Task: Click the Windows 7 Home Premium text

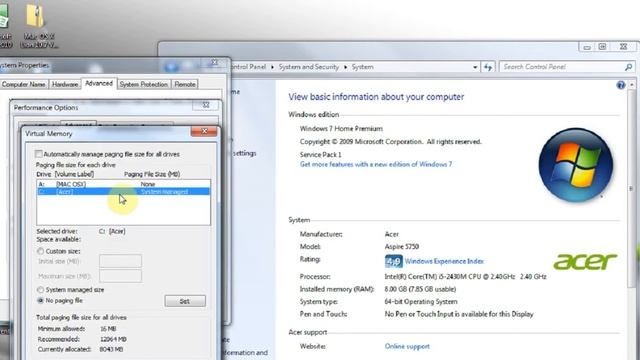Action: coord(341,129)
